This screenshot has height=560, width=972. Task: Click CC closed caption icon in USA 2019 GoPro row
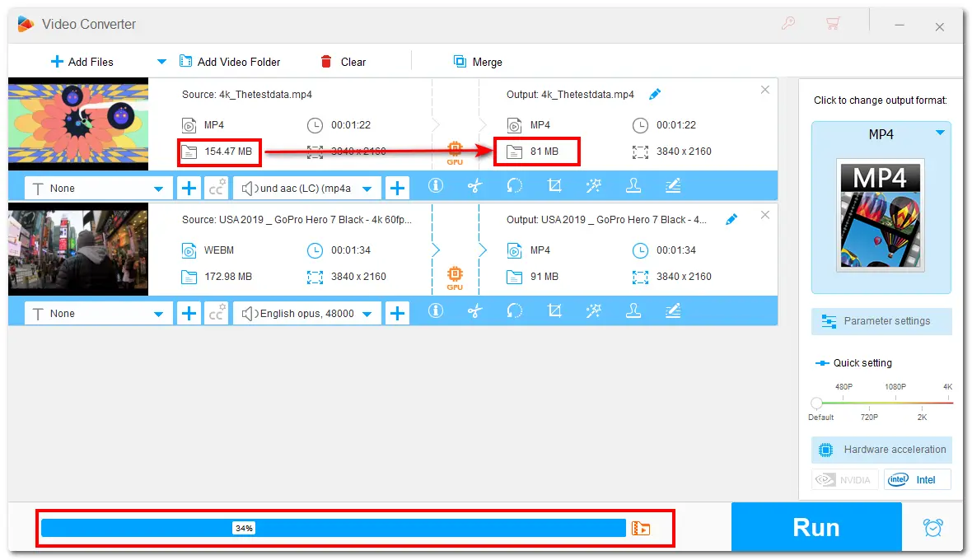coord(217,314)
